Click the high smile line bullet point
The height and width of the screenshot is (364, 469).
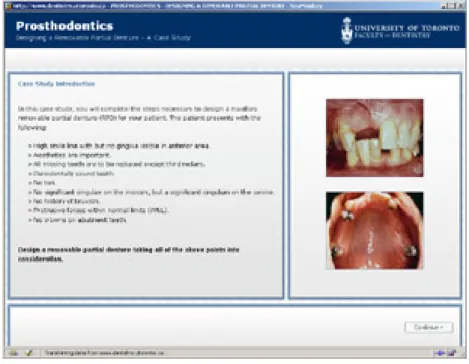pyautogui.click(x=119, y=146)
